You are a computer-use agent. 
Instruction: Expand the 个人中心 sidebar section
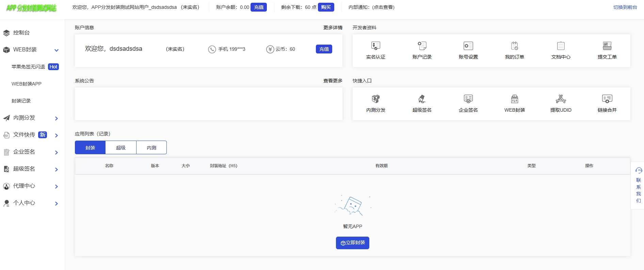coord(57,203)
